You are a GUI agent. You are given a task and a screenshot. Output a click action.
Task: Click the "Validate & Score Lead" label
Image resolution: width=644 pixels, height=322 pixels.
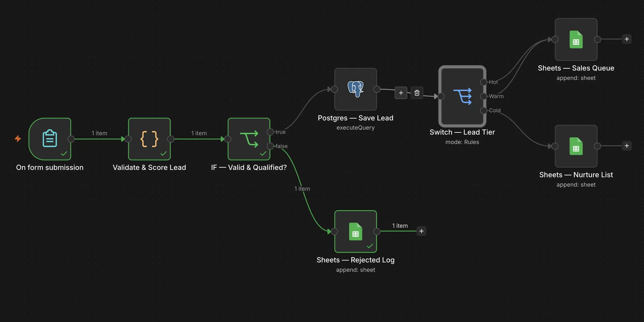pyautogui.click(x=149, y=167)
